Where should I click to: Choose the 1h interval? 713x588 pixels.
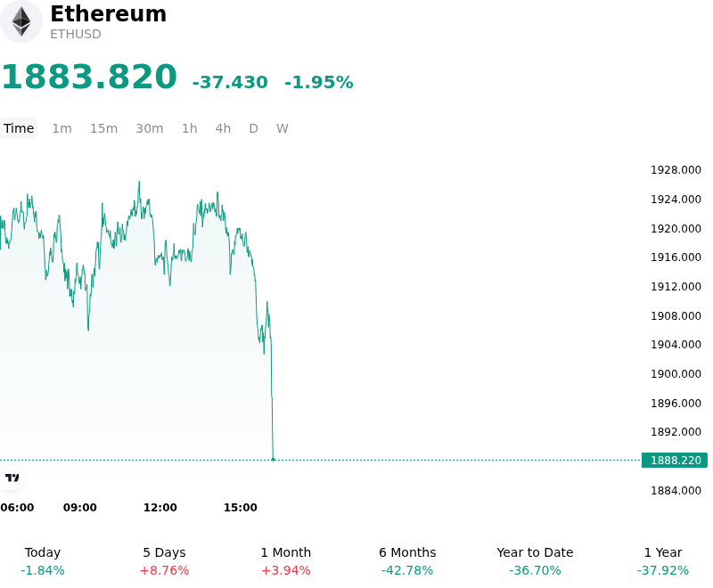(x=190, y=128)
